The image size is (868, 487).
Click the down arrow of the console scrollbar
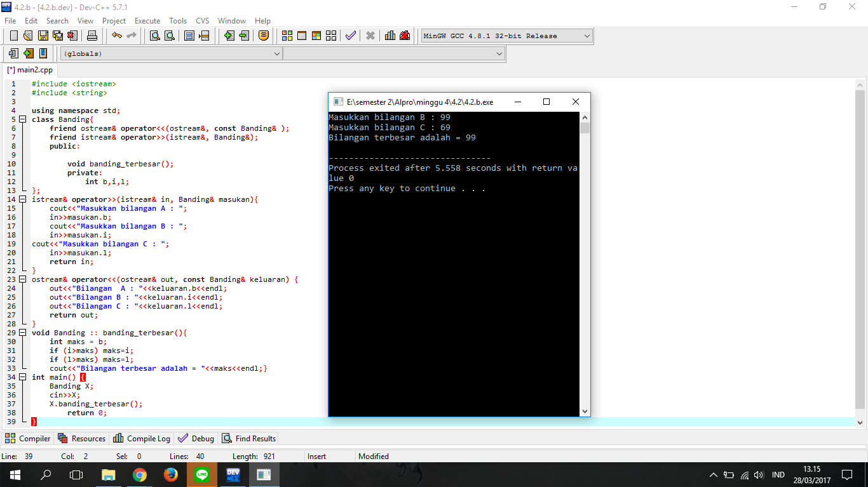pyautogui.click(x=585, y=411)
